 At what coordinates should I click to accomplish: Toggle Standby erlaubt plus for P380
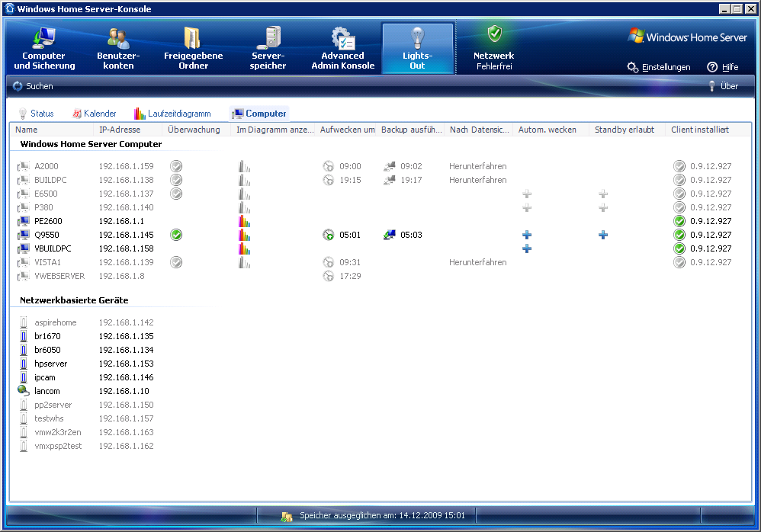[603, 207]
